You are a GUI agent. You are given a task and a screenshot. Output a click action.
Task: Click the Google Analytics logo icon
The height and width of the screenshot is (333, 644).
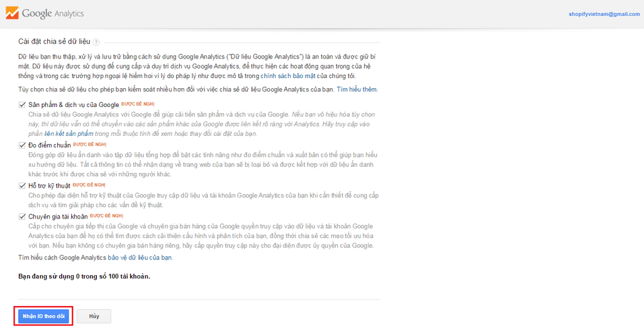click(x=12, y=13)
